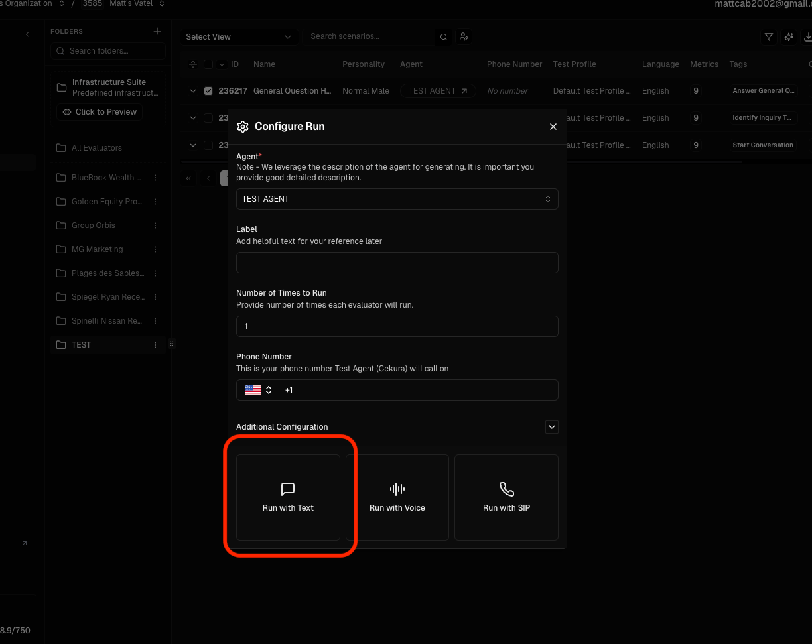The height and width of the screenshot is (644, 812).
Task: Add a new folder with the plus icon
Action: 157,31
